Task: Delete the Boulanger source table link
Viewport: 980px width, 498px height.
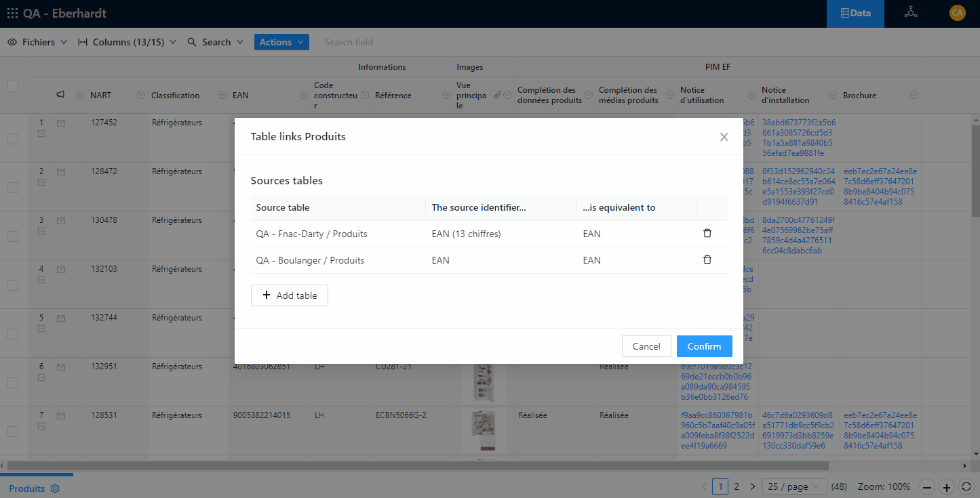Action: (707, 260)
